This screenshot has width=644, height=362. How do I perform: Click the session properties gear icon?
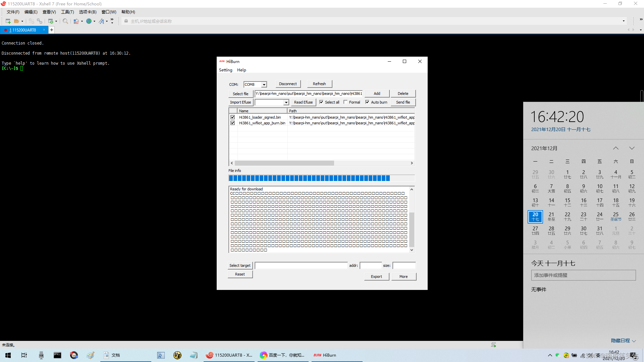coord(51,21)
